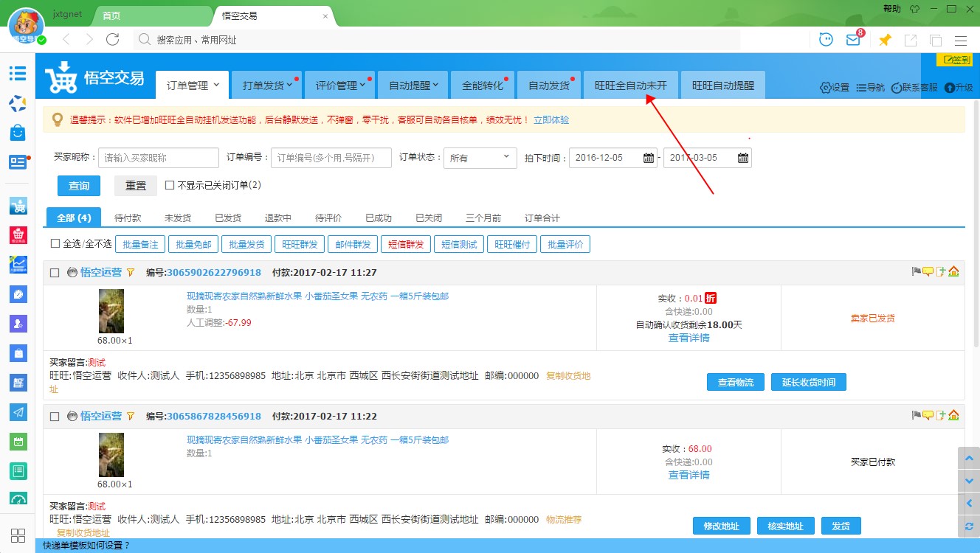Click the yellow comment icon on order 3065902622796918
The image size is (980, 553).
click(928, 272)
